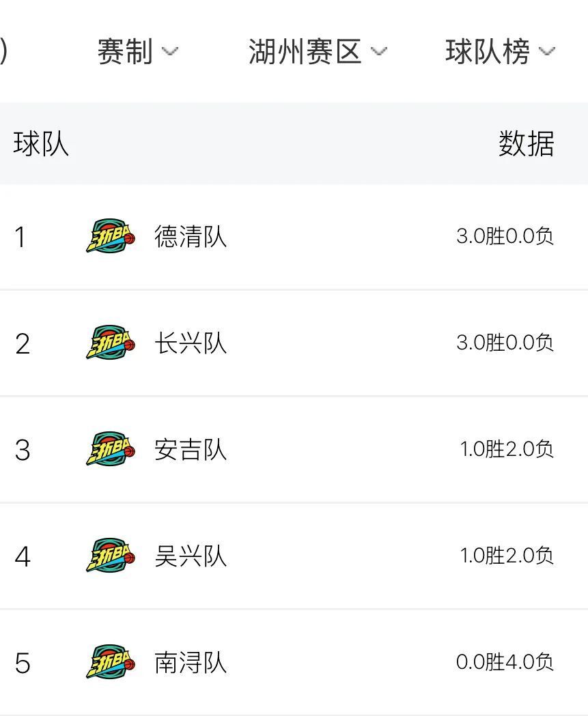This screenshot has height=716, width=588.
Task: Select the 长兴队 team name
Action: [x=191, y=343]
